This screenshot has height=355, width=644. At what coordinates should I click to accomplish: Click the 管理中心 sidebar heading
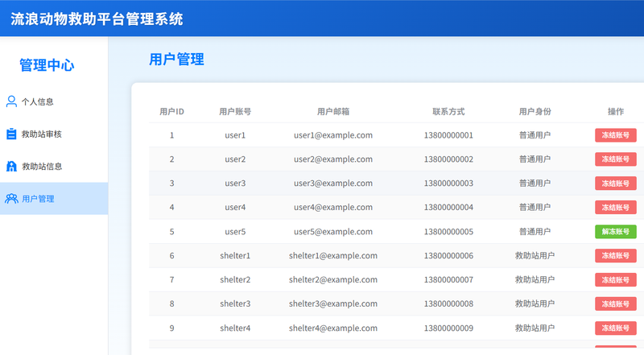47,65
